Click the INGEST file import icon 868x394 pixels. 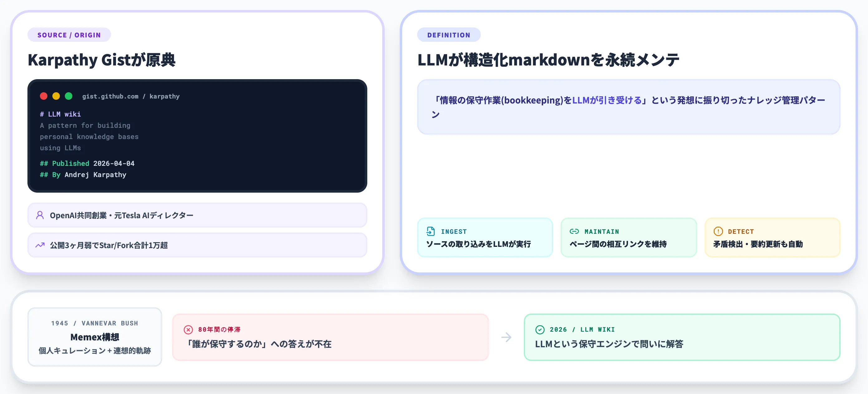pyautogui.click(x=430, y=231)
